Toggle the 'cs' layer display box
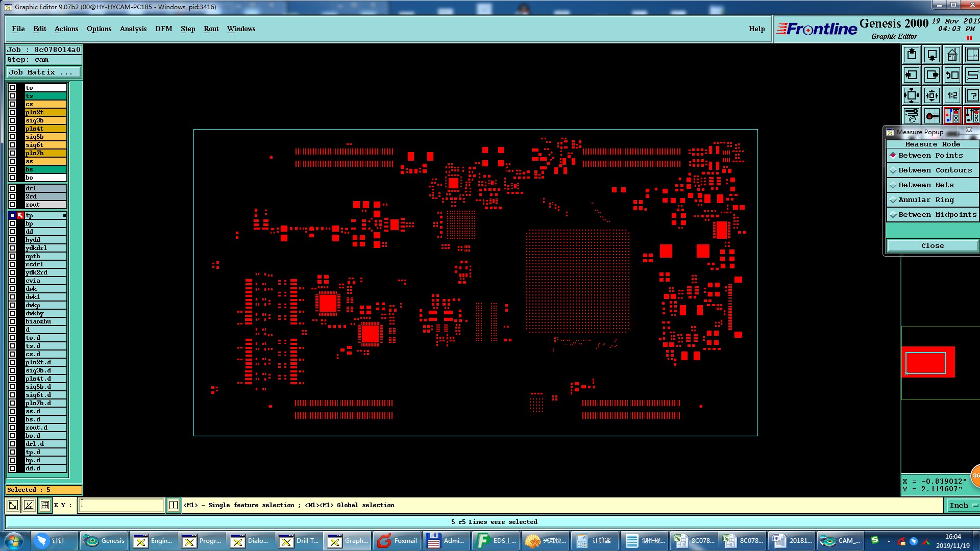The height and width of the screenshot is (551, 980). tap(12, 104)
